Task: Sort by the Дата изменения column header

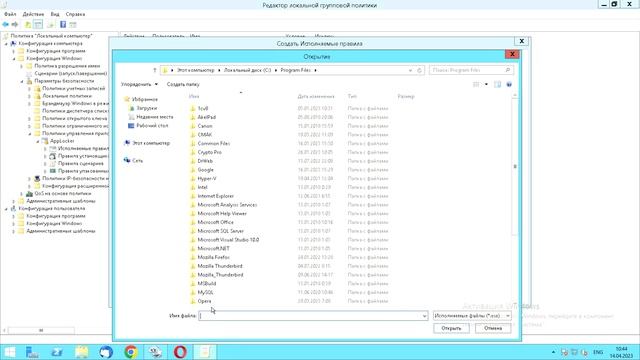Action: 316,97
